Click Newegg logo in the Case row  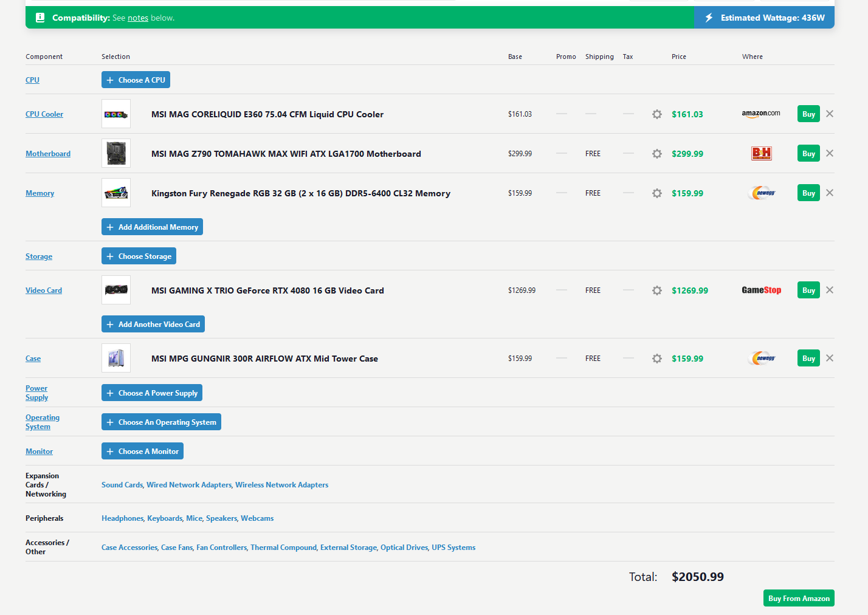(x=761, y=359)
